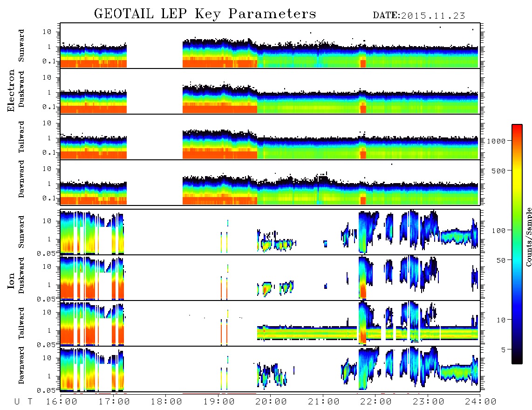
Task: Select the Electron Tailward axis label
Action: (21, 137)
